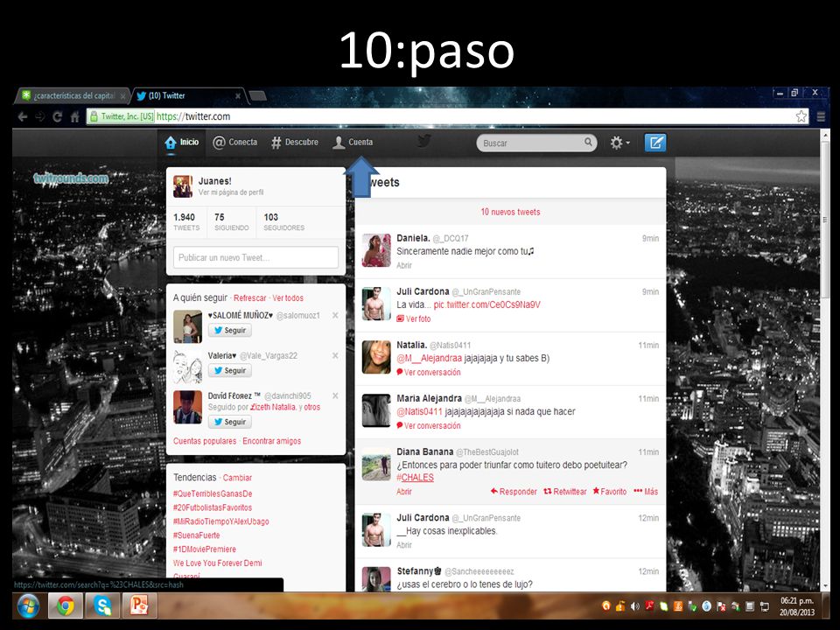View the 75 Siguiendo list
840x630 pixels.
pos(231,221)
